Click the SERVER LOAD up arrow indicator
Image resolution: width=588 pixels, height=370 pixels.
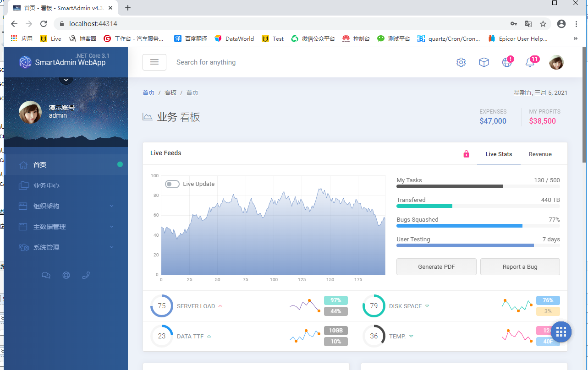point(220,306)
